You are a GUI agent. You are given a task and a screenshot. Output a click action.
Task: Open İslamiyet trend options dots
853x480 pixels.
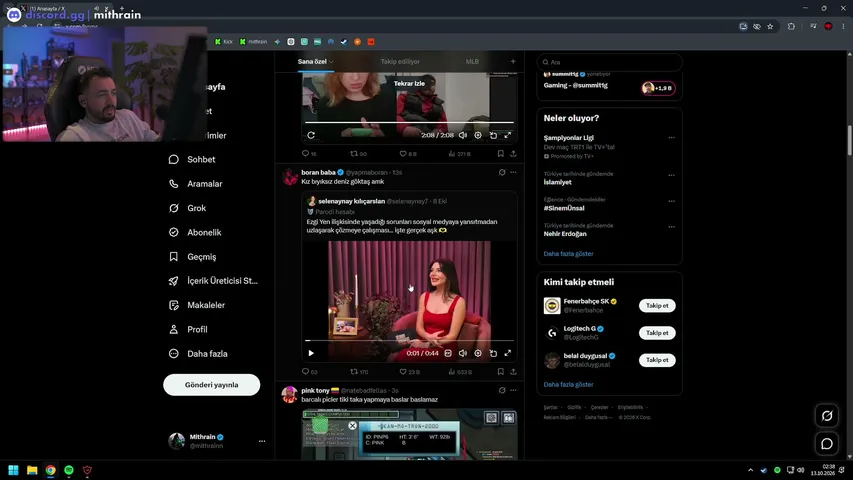click(x=671, y=175)
